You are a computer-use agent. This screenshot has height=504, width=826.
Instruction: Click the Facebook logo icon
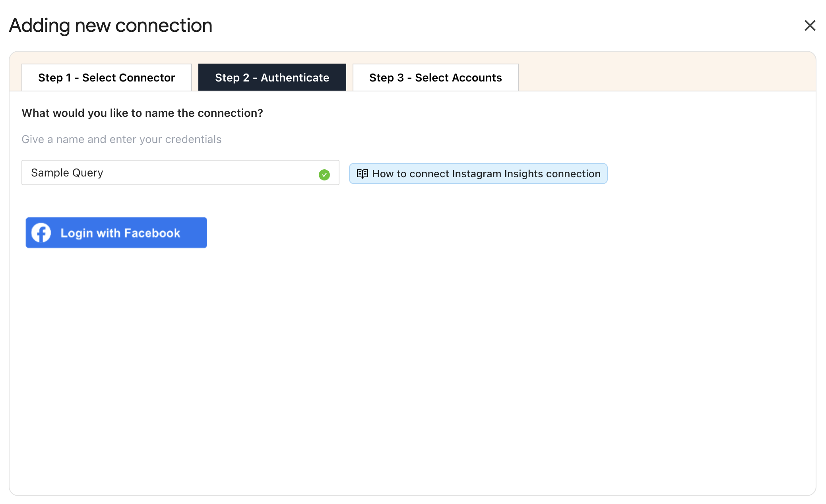point(41,233)
